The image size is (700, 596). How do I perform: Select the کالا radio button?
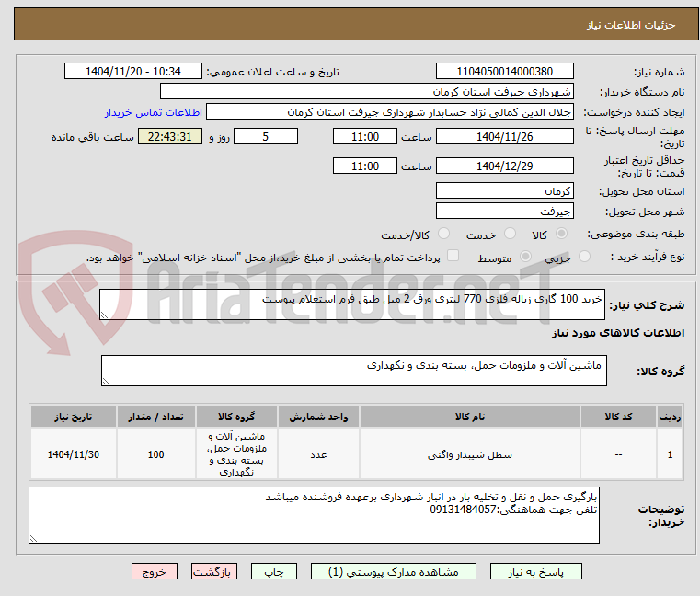point(562,234)
